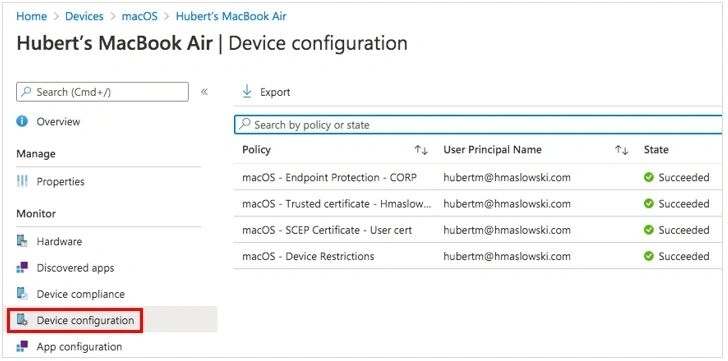Click the Export download arrow icon

[x=247, y=91]
